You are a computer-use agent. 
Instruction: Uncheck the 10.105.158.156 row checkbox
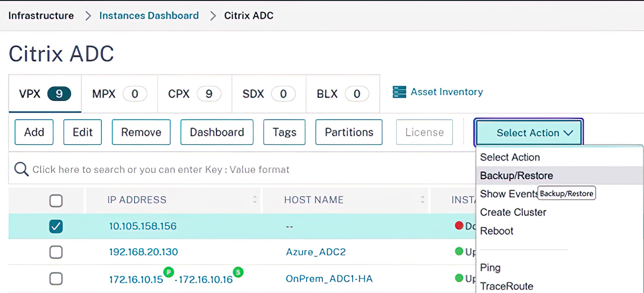[56, 226]
